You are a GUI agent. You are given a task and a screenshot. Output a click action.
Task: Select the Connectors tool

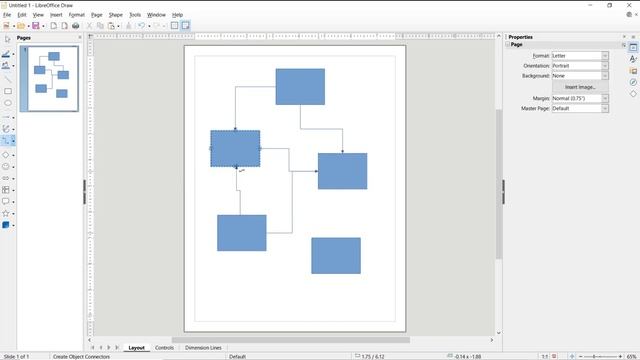coord(6,140)
